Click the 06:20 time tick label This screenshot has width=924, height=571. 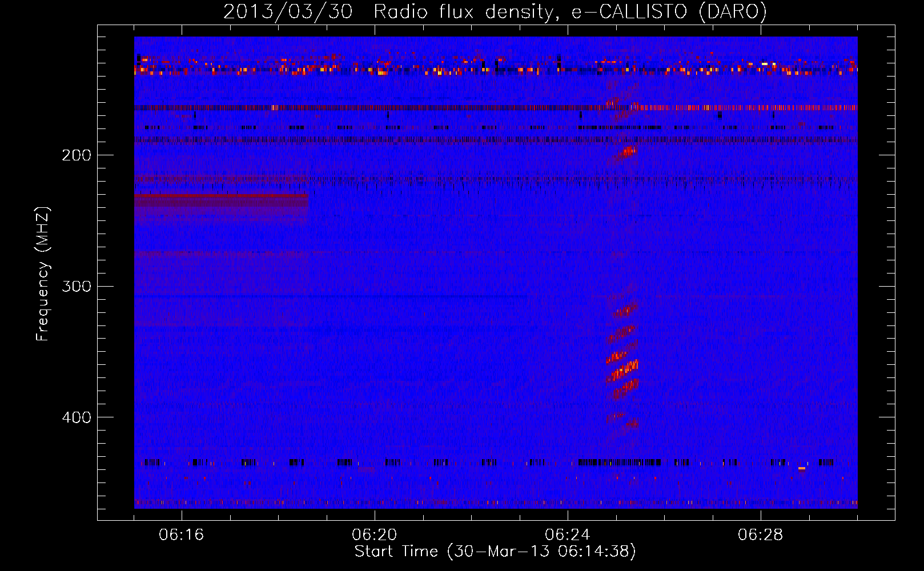pos(375,535)
